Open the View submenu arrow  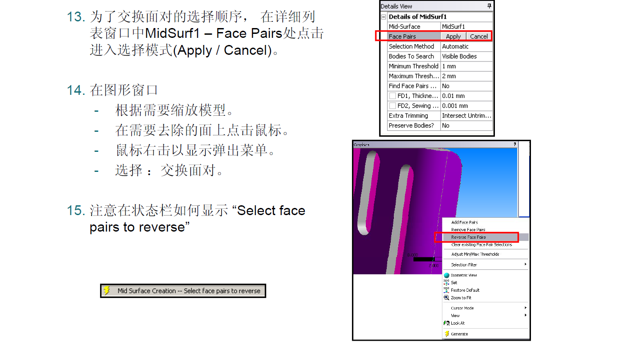click(x=525, y=315)
